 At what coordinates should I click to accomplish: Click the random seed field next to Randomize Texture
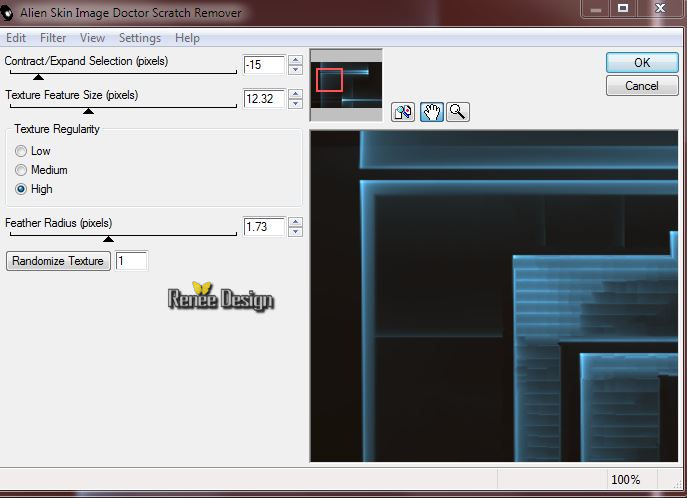pyautogui.click(x=131, y=261)
